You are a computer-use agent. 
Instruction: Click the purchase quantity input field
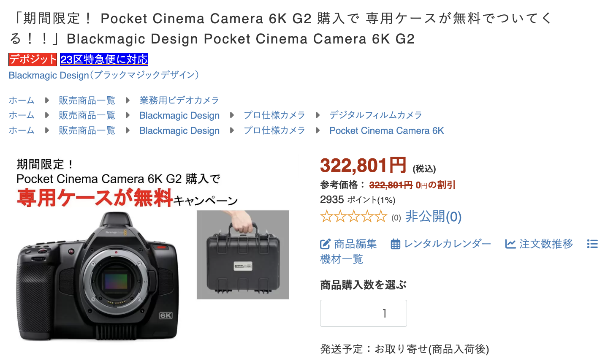[x=364, y=313]
